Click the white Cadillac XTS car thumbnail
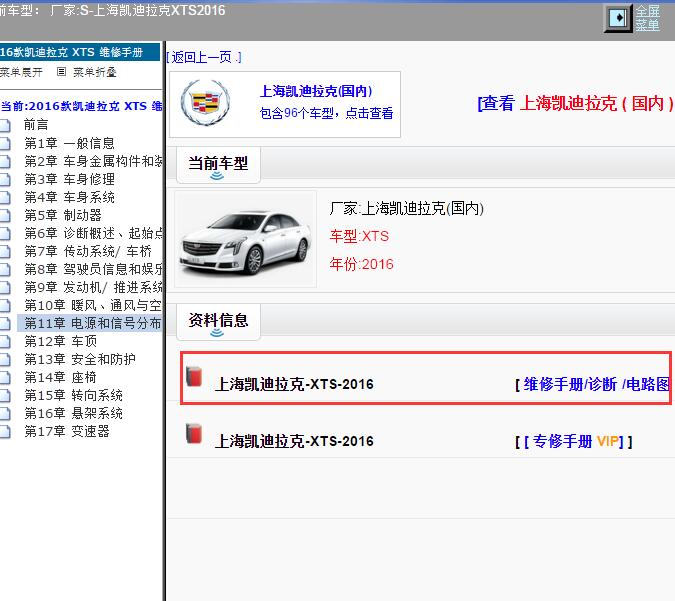675x601 pixels. point(245,239)
